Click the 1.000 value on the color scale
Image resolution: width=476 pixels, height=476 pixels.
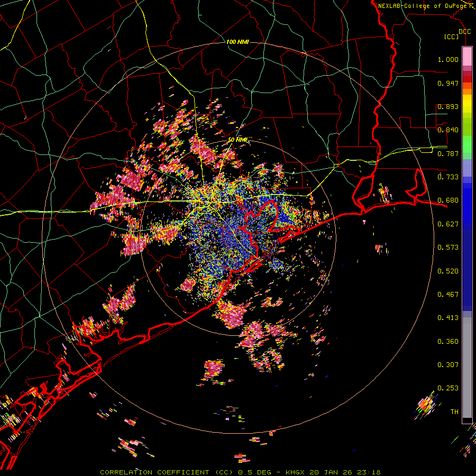[448, 59]
